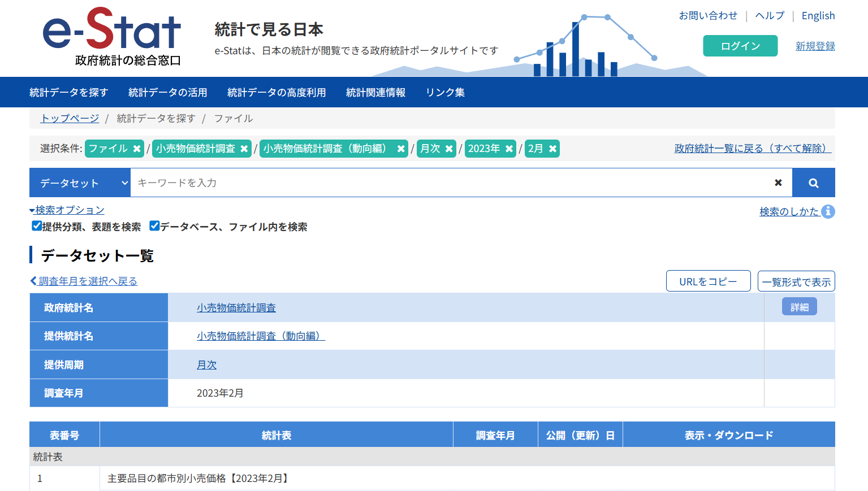Click the URLをコピー button

pos(708,281)
